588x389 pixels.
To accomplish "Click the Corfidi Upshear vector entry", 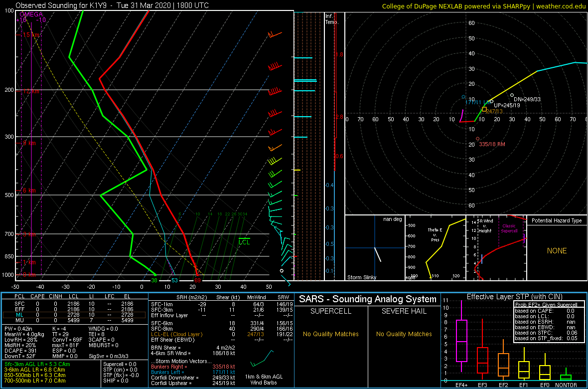I will [193, 383].
